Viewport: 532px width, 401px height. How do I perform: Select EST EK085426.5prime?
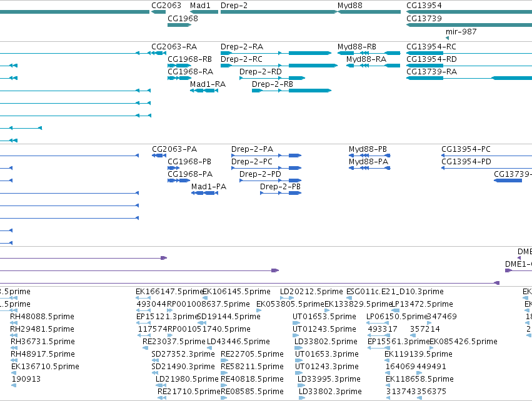463,342
